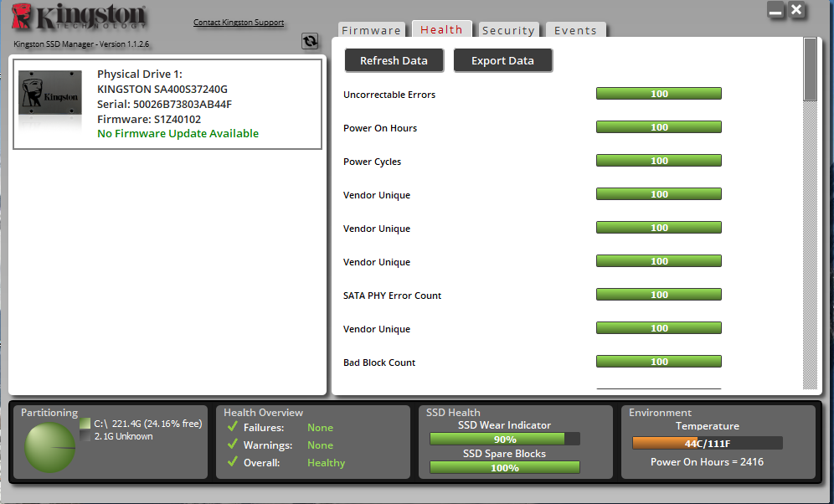Select the Kingston SSD drive thumbnail
Viewport: 834px width, 504px height.
pyautogui.click(x=50, y=93)
